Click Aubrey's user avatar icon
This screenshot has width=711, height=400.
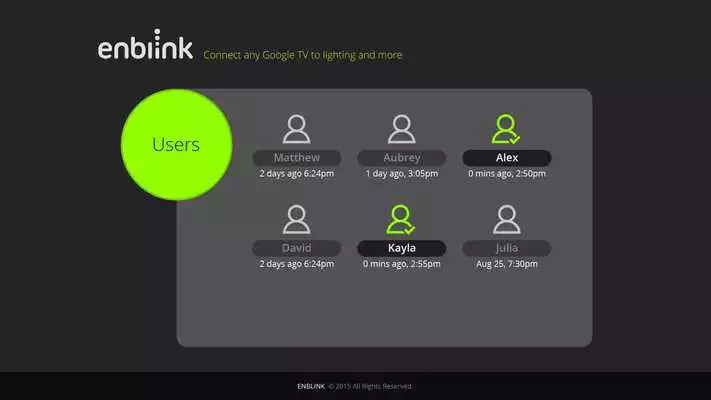(402, 129)
